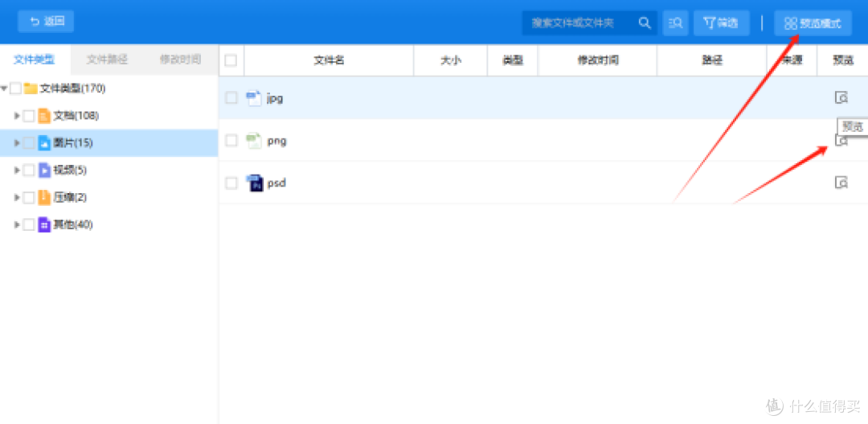The height and width of the screenshot is (424, 868).
Task: Select the 文件类型 tab
Action: [x=35, y=60]
